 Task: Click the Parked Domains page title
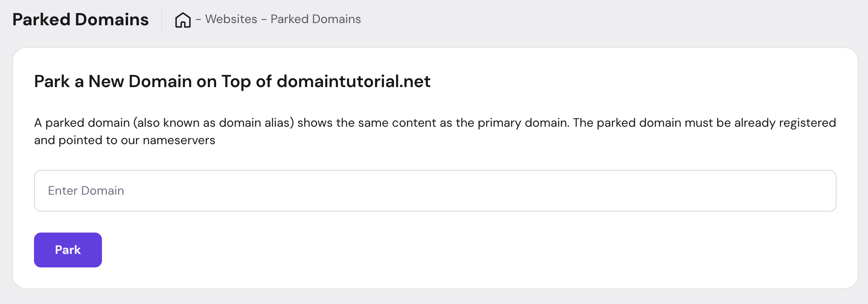81,20
